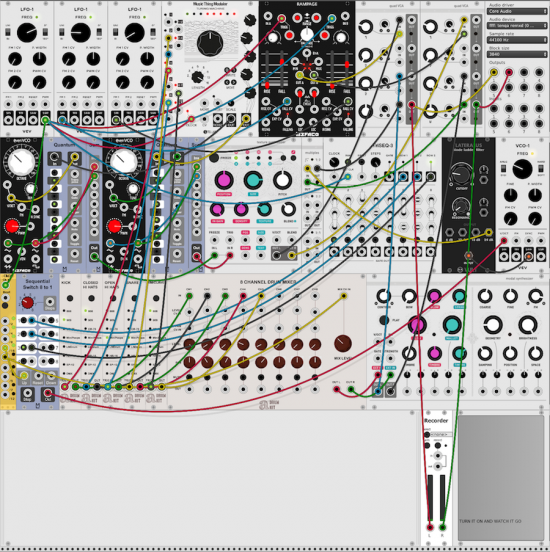The width and height of the screenshot is (550, 552).
Task: Click the SEQ-3 CLOCK knob
Action: [333, 163]
